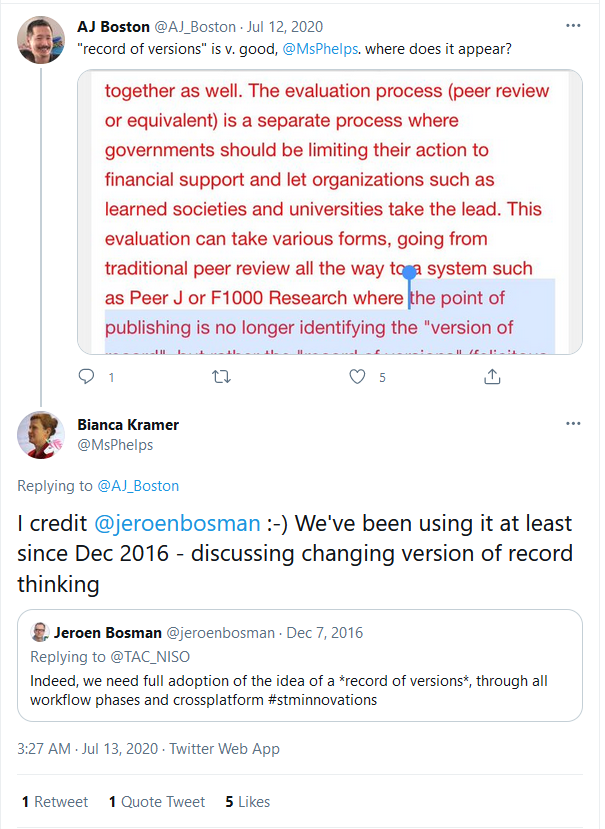Open the @MsPhelps mention link
This screenshot has width=605, height=829.
coord(319,48)
